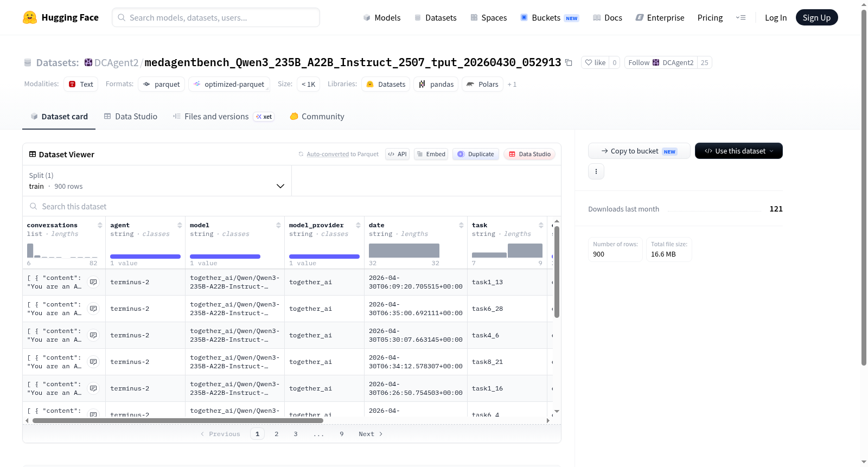868x467 pixels.
Task: Click the table horizontal scrollbar thumb
Action: (178, 420)
